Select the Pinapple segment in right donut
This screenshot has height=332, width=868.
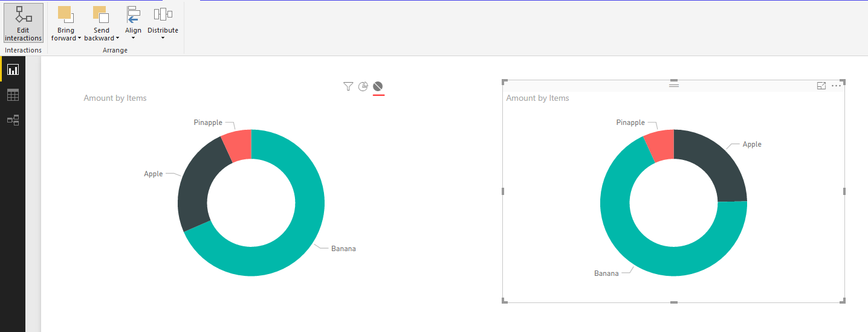(661, 144)
